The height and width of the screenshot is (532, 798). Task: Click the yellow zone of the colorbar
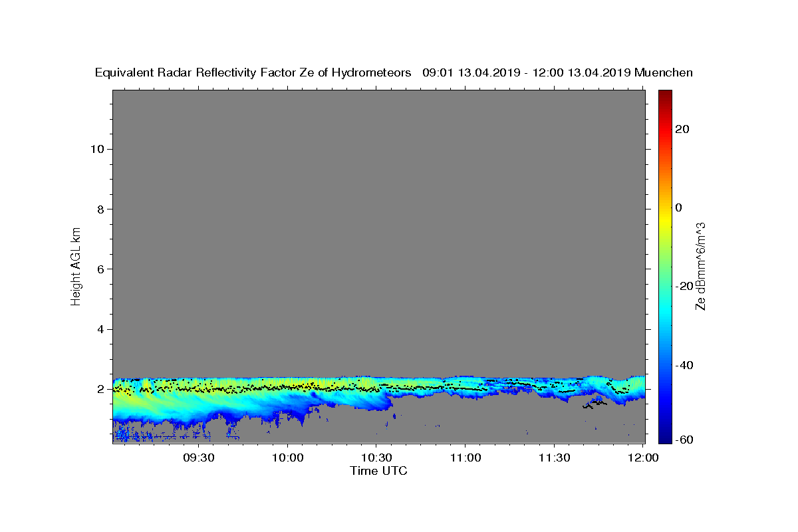point(664,219)
